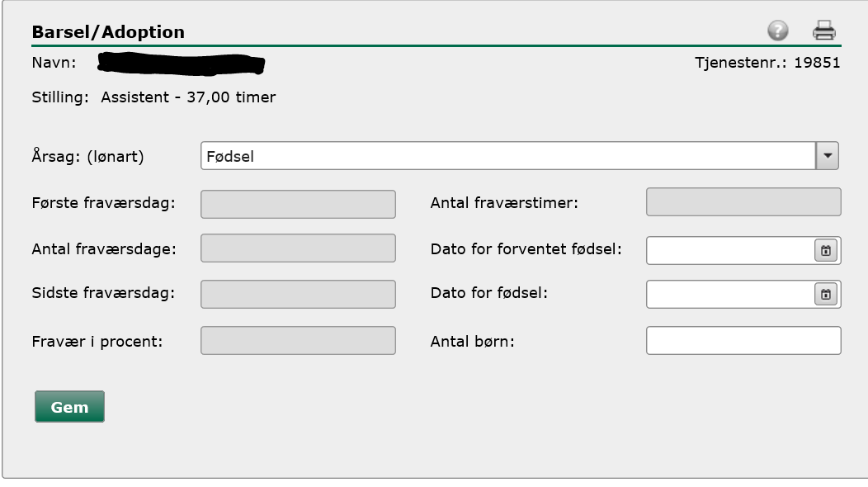Select the Antal fraværsdage field
Screen dimensions: 868x487
(x=298, y=248)
